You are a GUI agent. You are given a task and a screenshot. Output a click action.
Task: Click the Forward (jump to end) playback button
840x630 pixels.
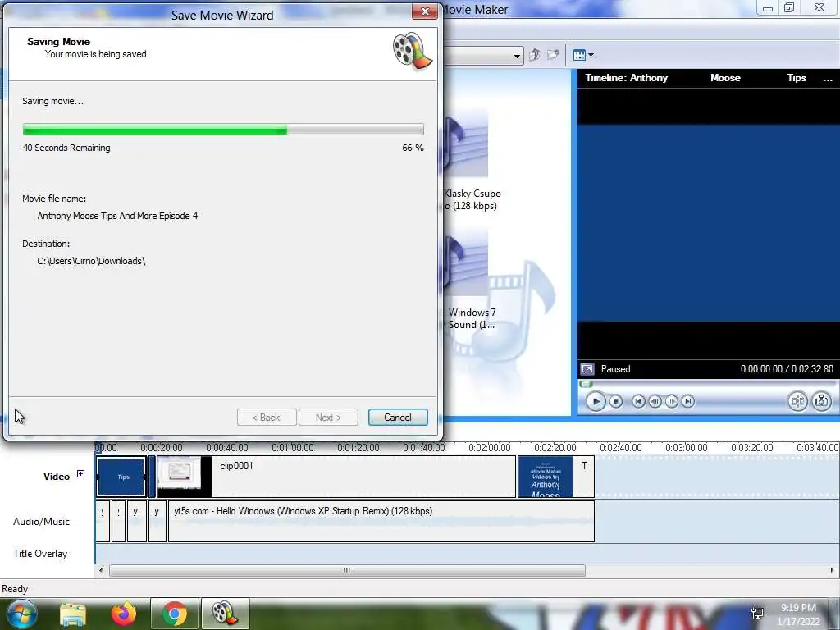pyautogui.click(x=688, y=401)
